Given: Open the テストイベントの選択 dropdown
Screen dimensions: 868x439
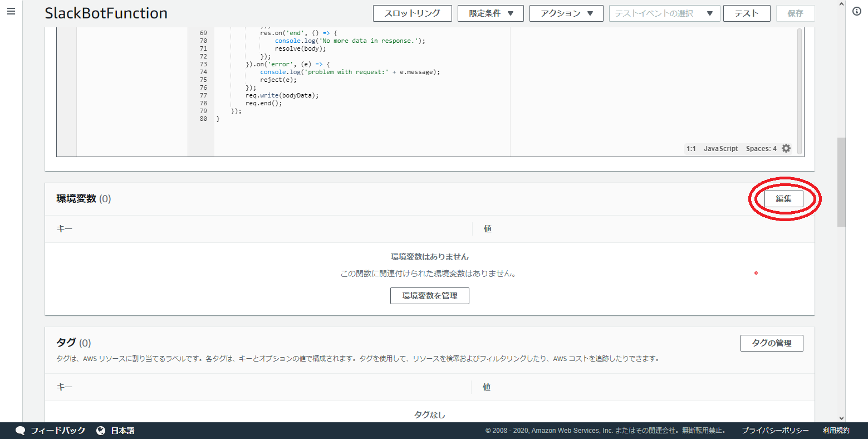Looking at the screenshot, I should point(664,13).
